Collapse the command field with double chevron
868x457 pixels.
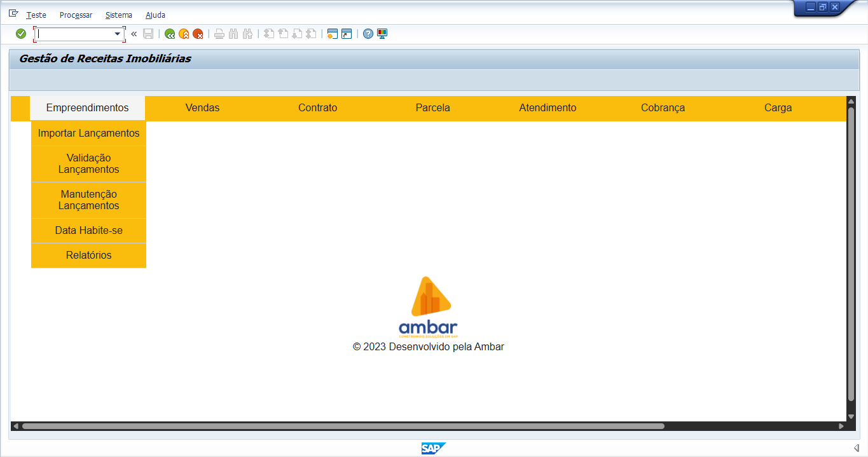[x=134, y=34]
